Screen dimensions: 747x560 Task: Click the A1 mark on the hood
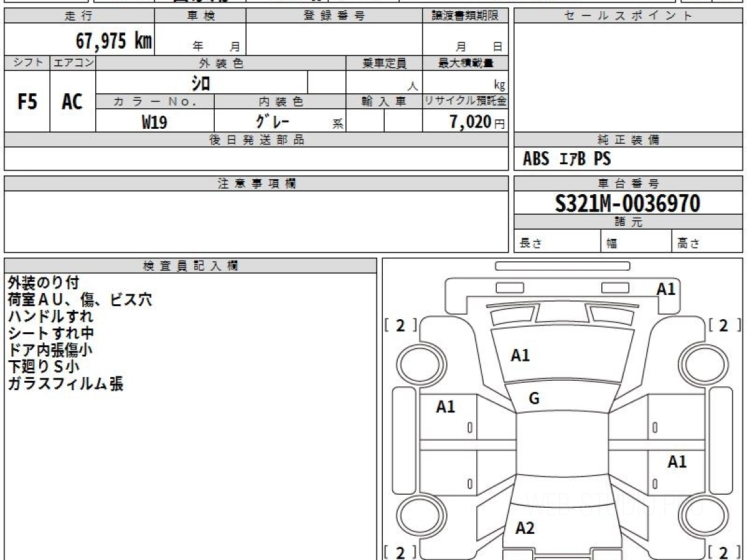pos(520,356)
